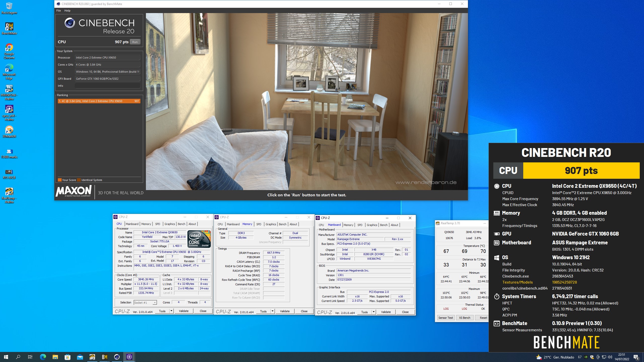The image size is (644, 362).
Task: Open the Windows Start menu
Action: (x=6, y=357)
